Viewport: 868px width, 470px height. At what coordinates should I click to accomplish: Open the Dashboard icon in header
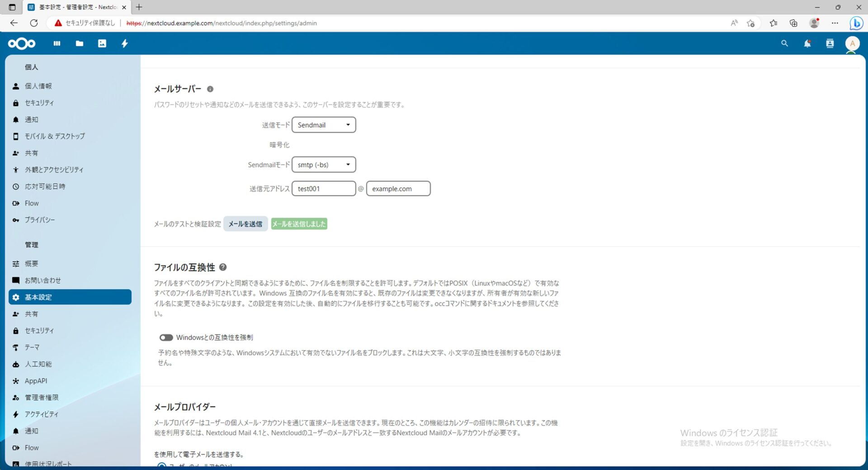point(57,43)
